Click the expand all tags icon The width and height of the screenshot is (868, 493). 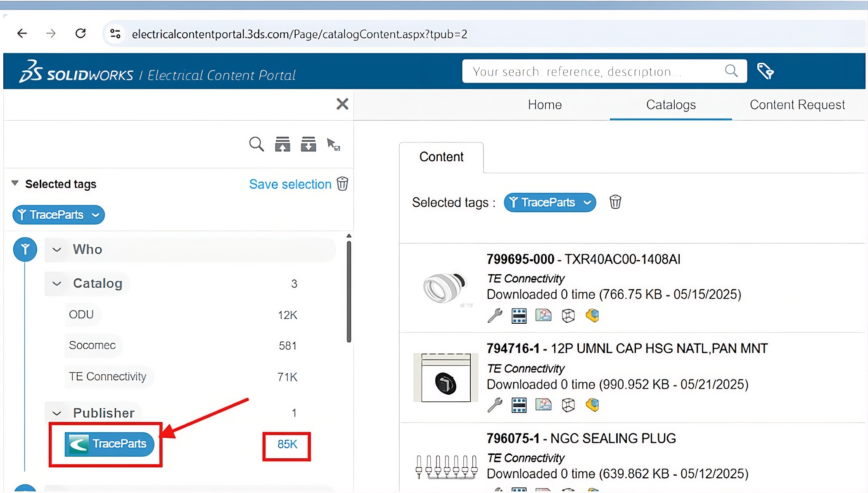282,144
